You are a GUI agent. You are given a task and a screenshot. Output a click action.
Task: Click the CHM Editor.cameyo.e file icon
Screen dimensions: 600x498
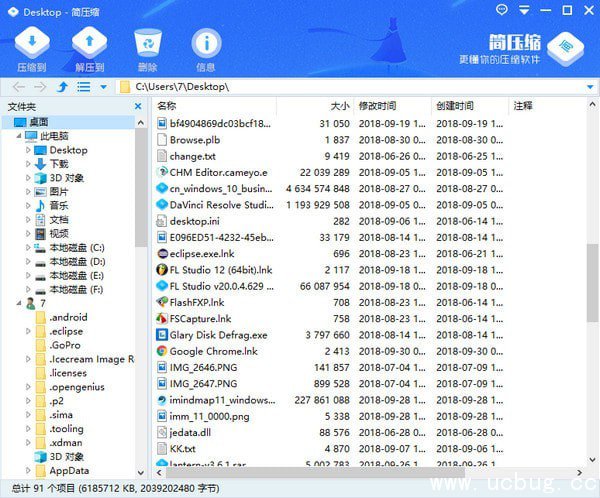point(162,172)
